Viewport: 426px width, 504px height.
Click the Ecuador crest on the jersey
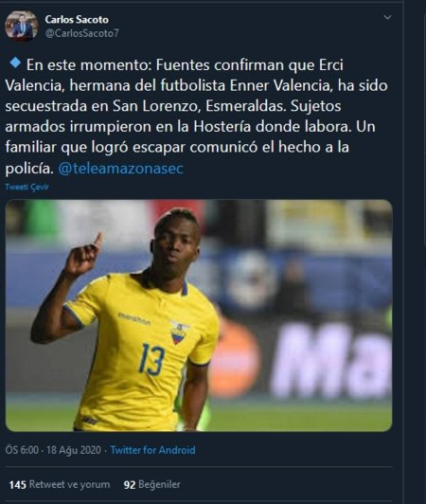(179, 333)
